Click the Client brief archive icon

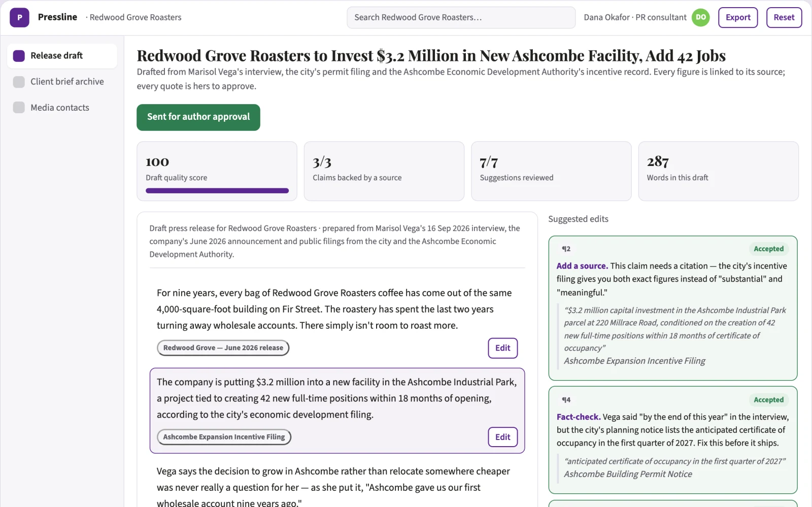point(19,82)
